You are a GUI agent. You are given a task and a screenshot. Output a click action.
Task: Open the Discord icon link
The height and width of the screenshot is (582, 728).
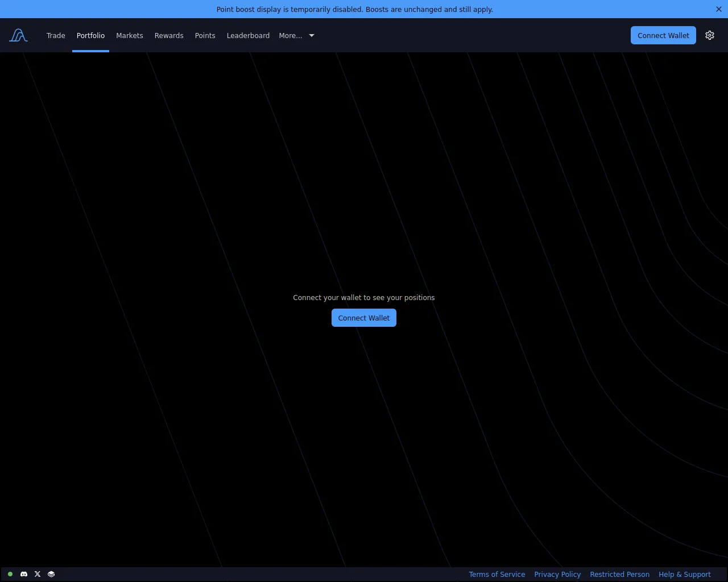coord(24,574)
